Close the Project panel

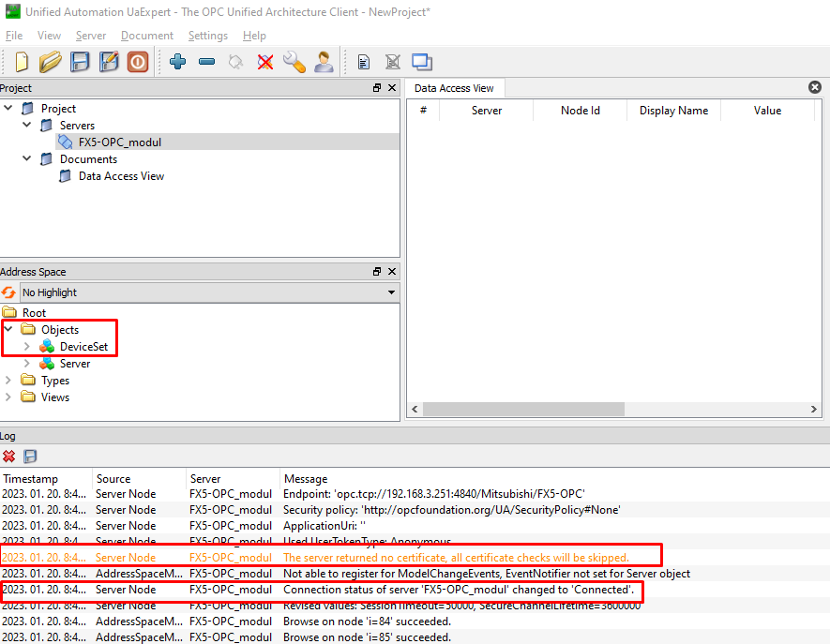(x=392, y=88)
